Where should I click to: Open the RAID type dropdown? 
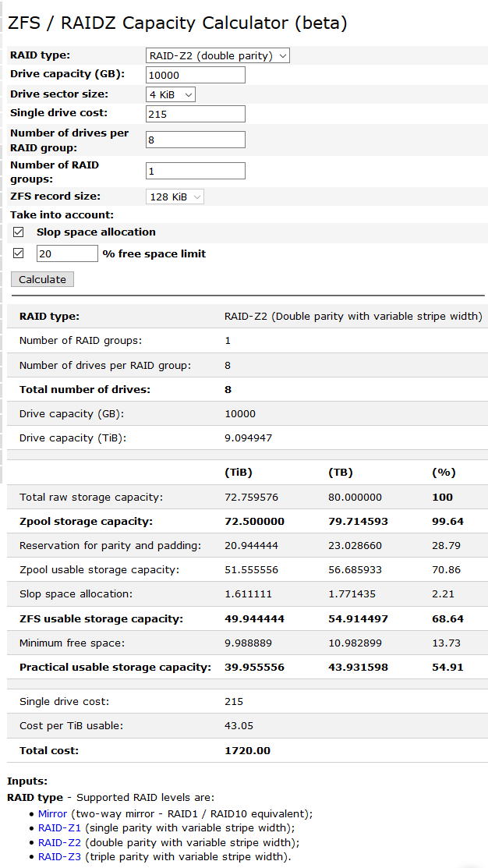[217, 56]
